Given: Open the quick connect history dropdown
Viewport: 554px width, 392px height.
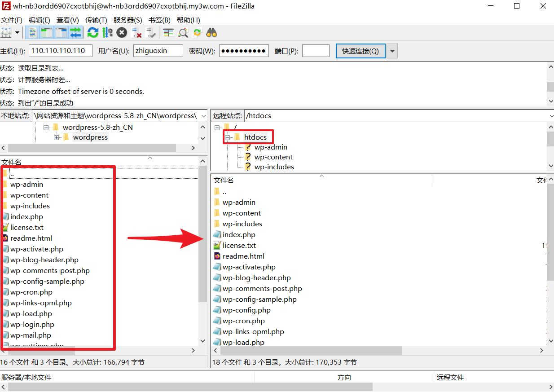Looking at the screenshot, I should pyautogui.click(x=392, y=51).
